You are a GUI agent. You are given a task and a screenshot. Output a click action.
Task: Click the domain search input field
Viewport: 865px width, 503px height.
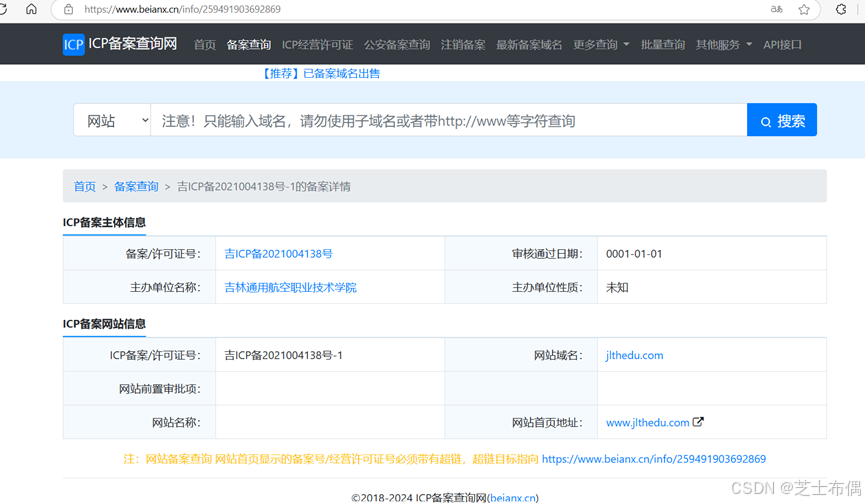(449, 120)
